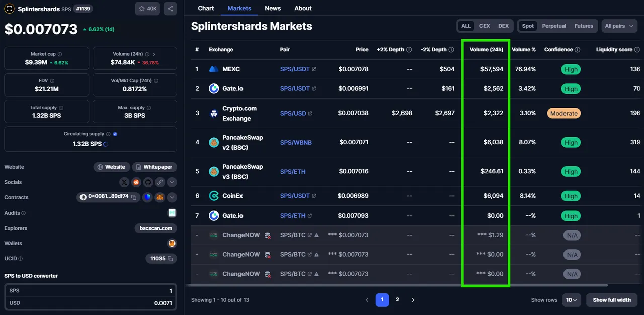Switch to the News tab
The image size is (644, 315).
[x=273, y=8]
